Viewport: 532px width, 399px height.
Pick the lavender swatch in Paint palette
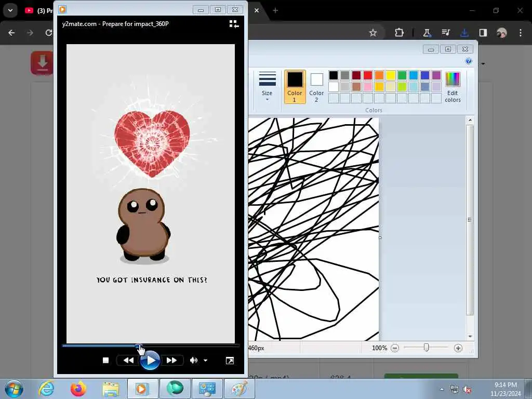[x=436, y=87]
